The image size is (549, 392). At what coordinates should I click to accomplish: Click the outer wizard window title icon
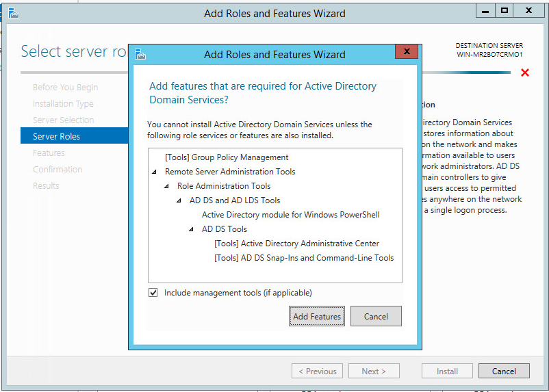[x=13, y=13]
